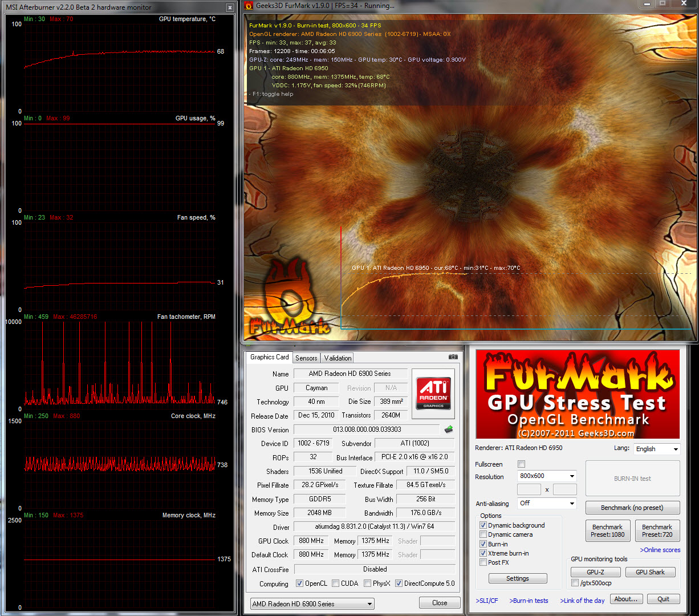Run Benchmark Preset:720
Image resolution: width=699 pixels, height=616 pixels.
[x=657, y=530]
